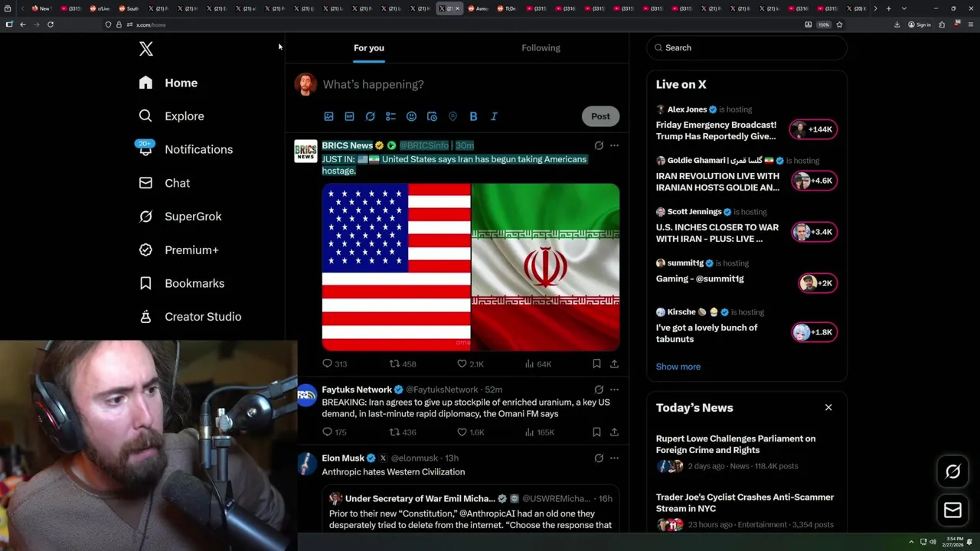
Task: Open Faytuks Network profile name
Action: point(357,390)
